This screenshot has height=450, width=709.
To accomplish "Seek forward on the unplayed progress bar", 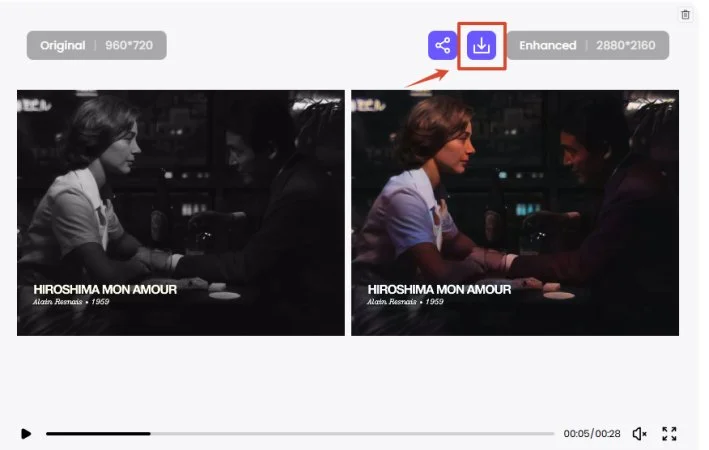I will click(x=352, y=434).
